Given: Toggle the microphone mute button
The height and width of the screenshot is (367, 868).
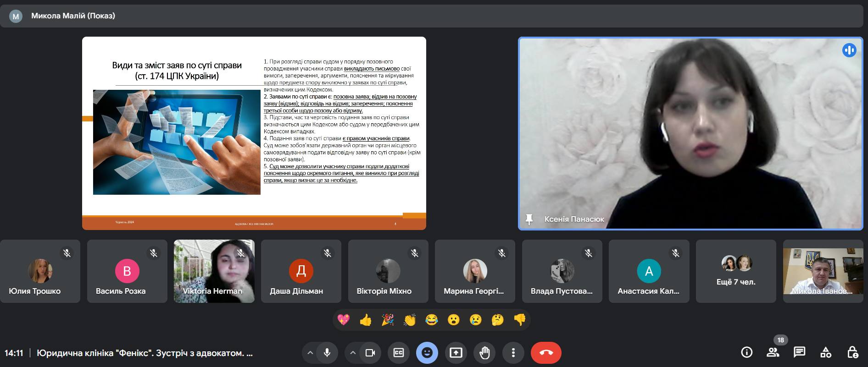Looking at the screenshot, I should pos(327,353).
